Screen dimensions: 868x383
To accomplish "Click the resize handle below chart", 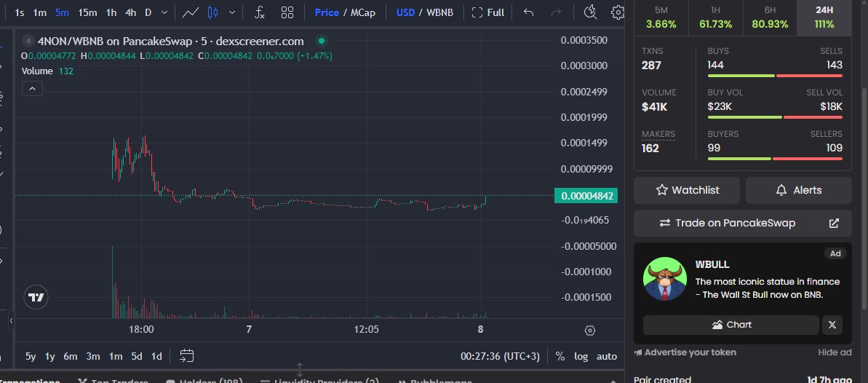I will click(300, 369).
